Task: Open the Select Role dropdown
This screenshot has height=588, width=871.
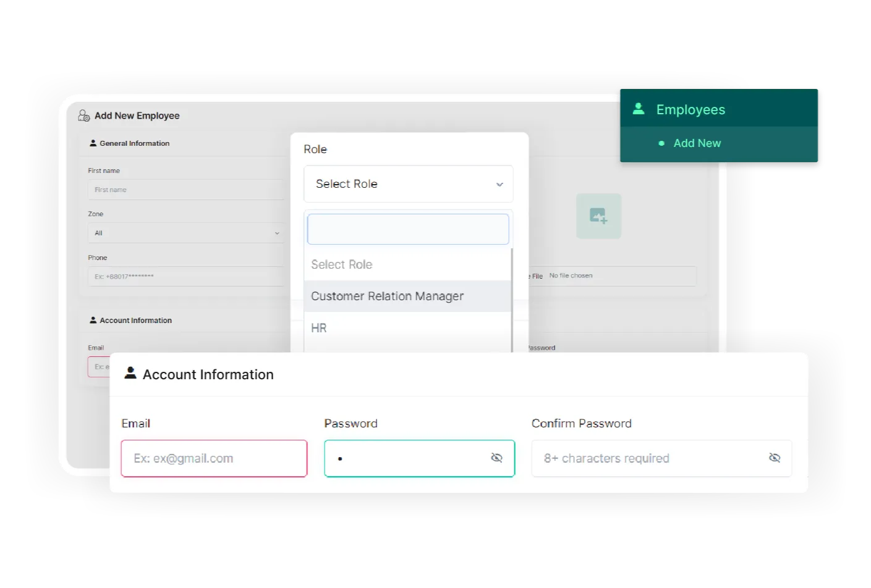Action: [408, 184]
